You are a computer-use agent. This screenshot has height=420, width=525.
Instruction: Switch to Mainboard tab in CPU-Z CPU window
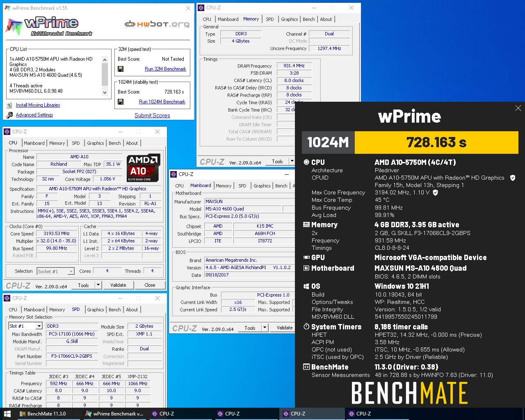(x=34, y=143)
